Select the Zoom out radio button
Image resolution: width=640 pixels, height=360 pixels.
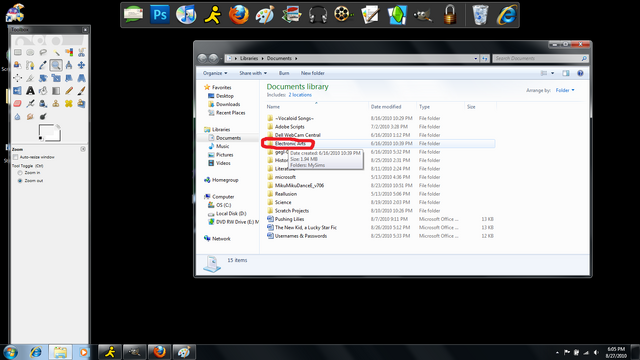click(x=20, y=180)
